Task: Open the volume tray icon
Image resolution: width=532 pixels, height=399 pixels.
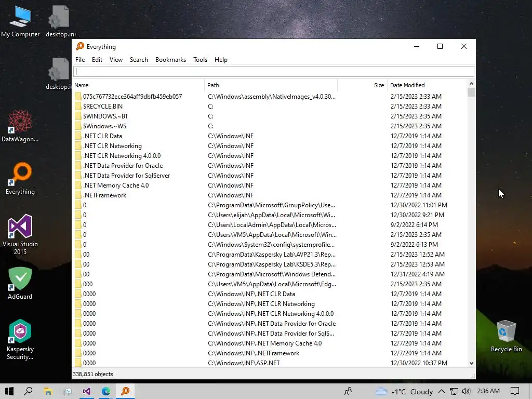Action: coord(466,391)
